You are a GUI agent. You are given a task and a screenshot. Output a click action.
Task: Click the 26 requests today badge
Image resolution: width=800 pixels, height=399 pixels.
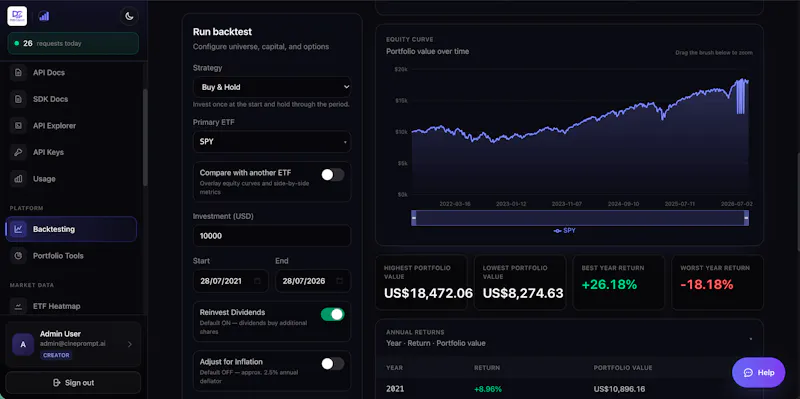pos(73,43)
